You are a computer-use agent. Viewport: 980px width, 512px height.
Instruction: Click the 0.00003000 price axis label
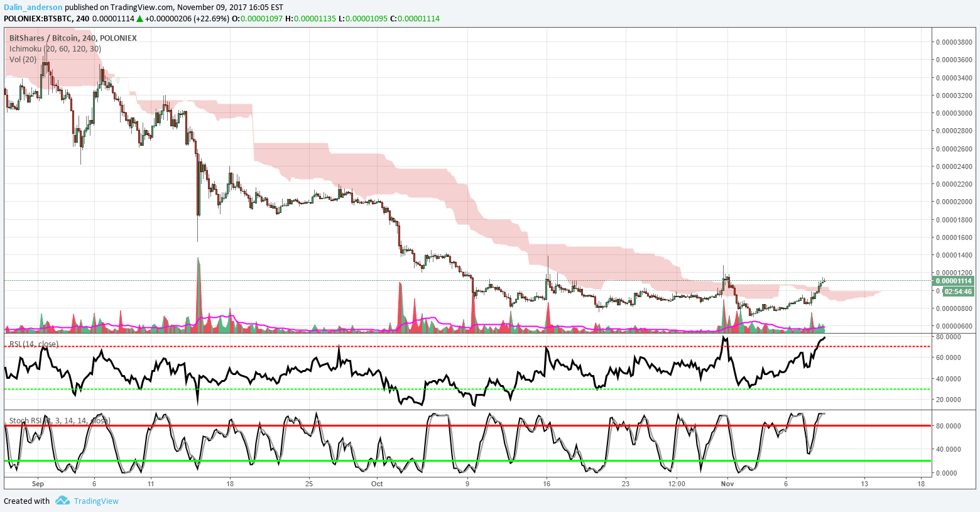pos(955,113)
